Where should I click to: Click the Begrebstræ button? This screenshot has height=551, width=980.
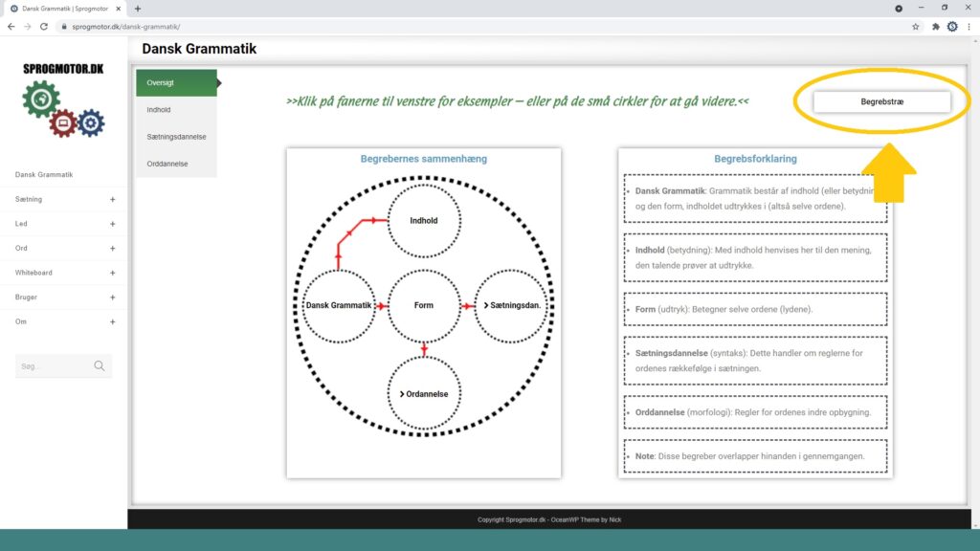[x=881, y=101]
